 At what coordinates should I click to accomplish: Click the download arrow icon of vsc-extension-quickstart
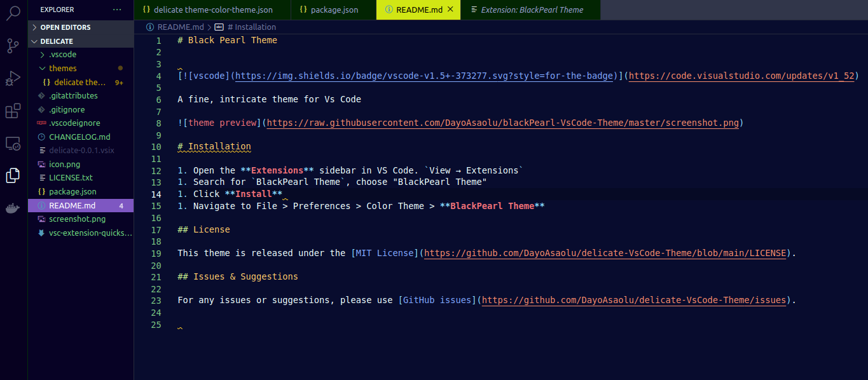41,233
